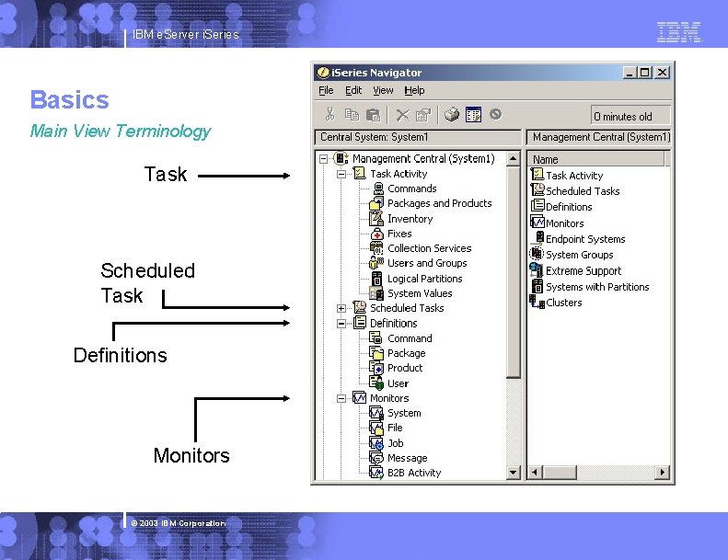Select Command under Definitions
The width and height of the screenshot is (728, 560).
coord(410,338)
